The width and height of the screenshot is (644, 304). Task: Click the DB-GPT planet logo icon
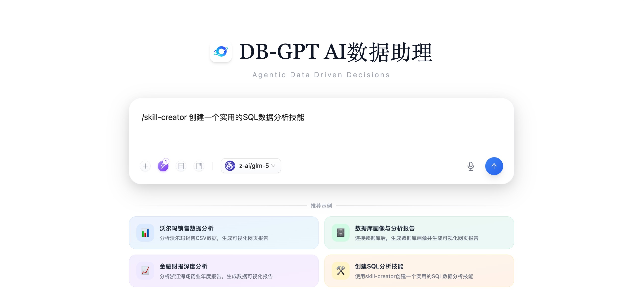[221, 52]
